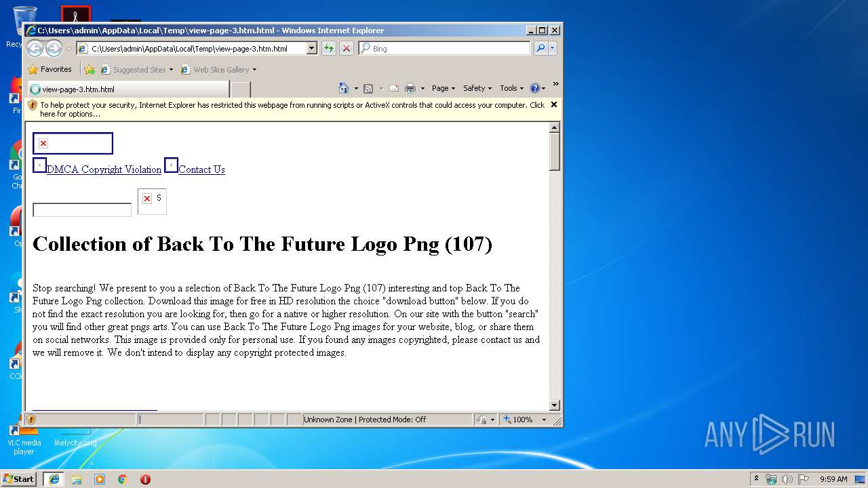Screen dimensions: 868x488
Task: Expand command bar overflow chevron
Action: [555, 84]
